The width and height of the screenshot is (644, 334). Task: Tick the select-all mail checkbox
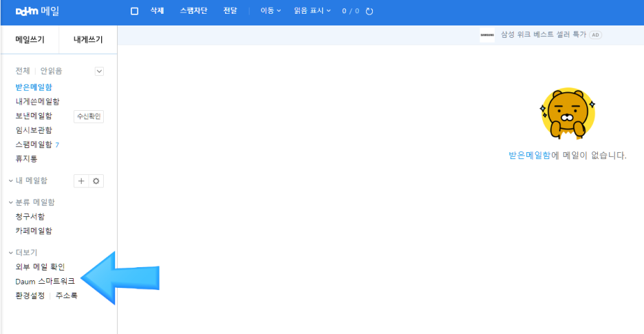pos(134,11)
